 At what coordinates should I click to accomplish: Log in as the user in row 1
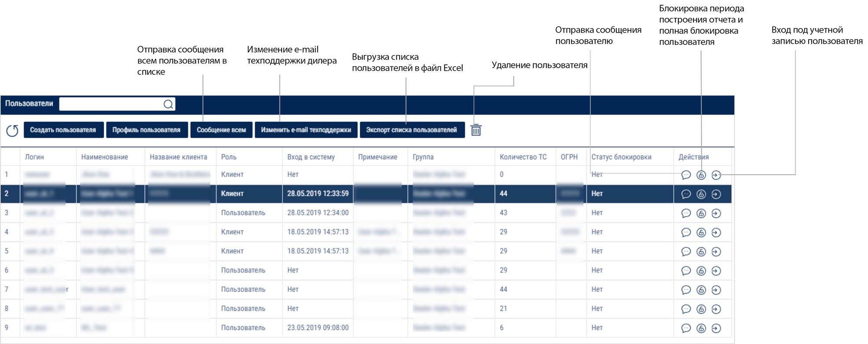[716, 175]
